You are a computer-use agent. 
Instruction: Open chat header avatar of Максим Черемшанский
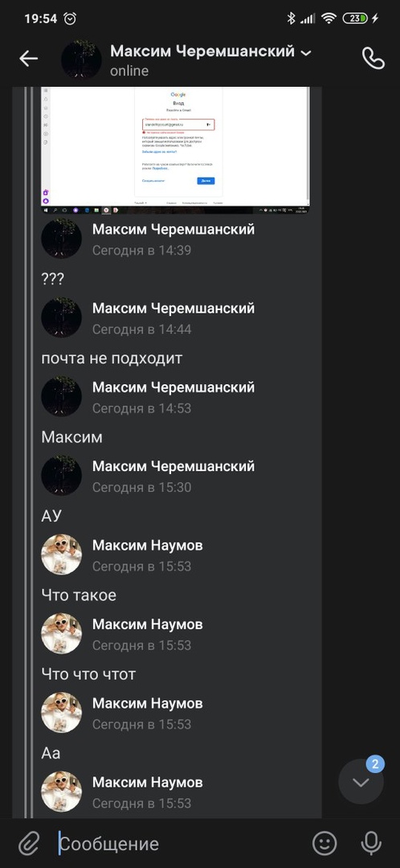click(x=81, y=59)
